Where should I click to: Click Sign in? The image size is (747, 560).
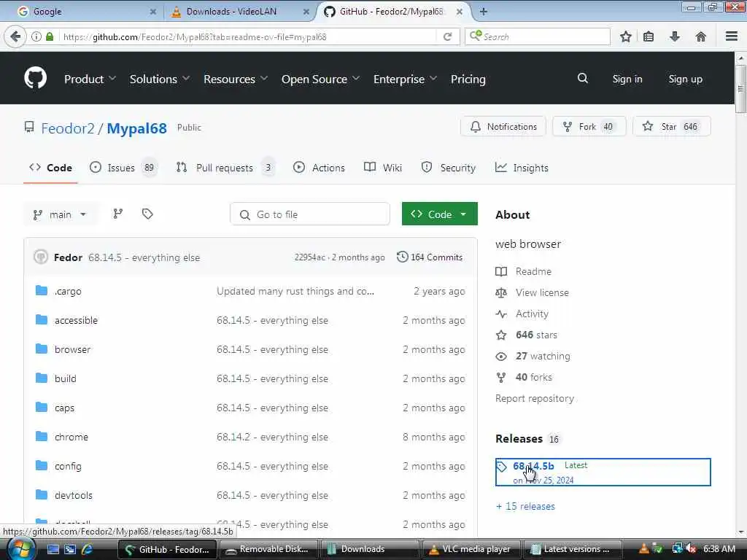click(627, 79)
